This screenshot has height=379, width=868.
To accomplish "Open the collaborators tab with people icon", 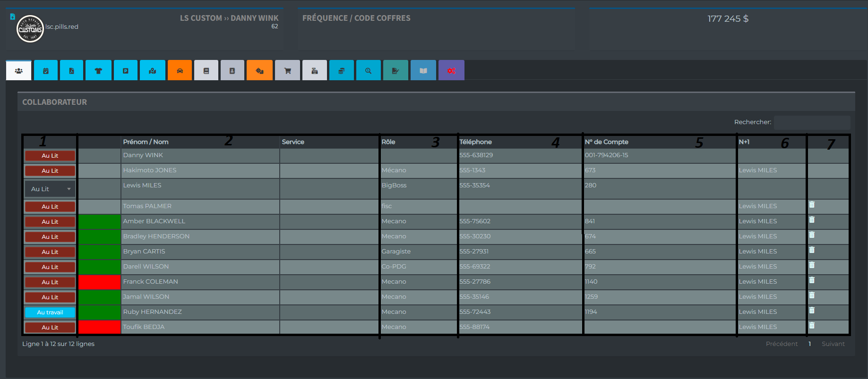I will point(18,70).
